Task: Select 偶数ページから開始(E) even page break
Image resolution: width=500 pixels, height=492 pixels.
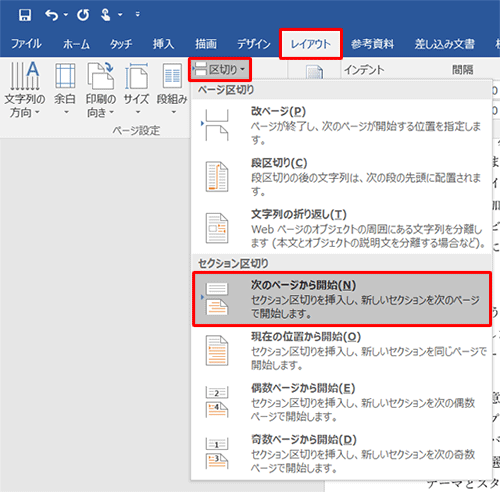Action: (342, 402)
